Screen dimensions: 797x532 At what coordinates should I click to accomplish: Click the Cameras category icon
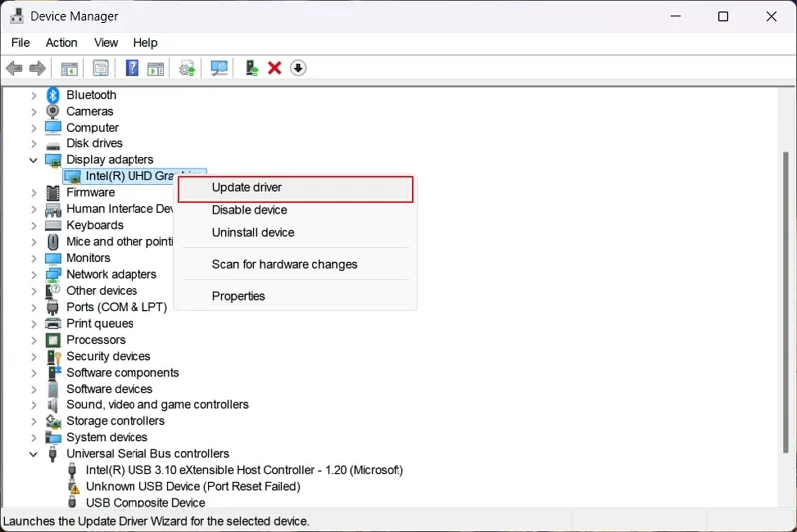pyautogui.click(x=53, y=111)
